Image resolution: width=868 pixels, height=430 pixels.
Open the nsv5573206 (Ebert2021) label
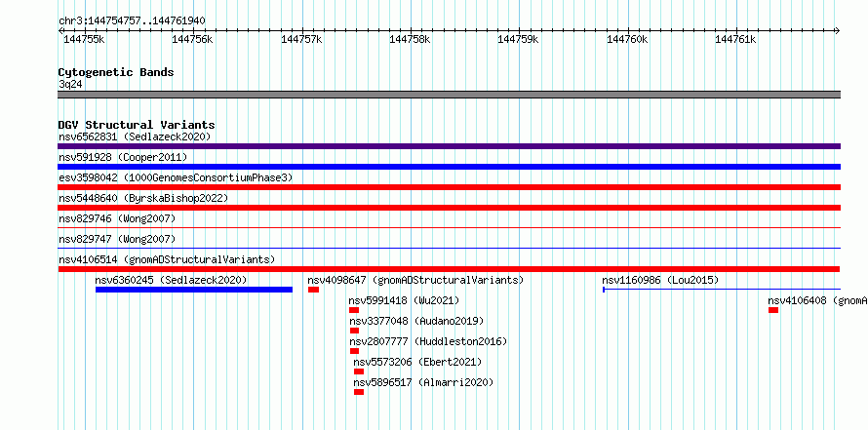[x=418, y=362]
